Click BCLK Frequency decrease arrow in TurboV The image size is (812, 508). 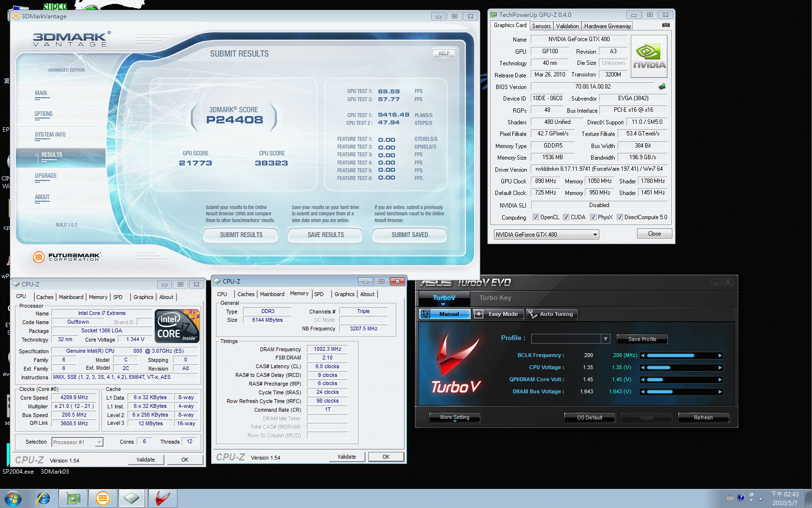pos(643,356)
